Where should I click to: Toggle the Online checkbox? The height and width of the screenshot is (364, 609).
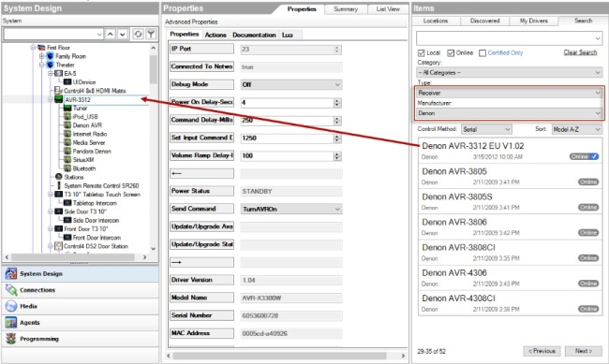(451, 52)
